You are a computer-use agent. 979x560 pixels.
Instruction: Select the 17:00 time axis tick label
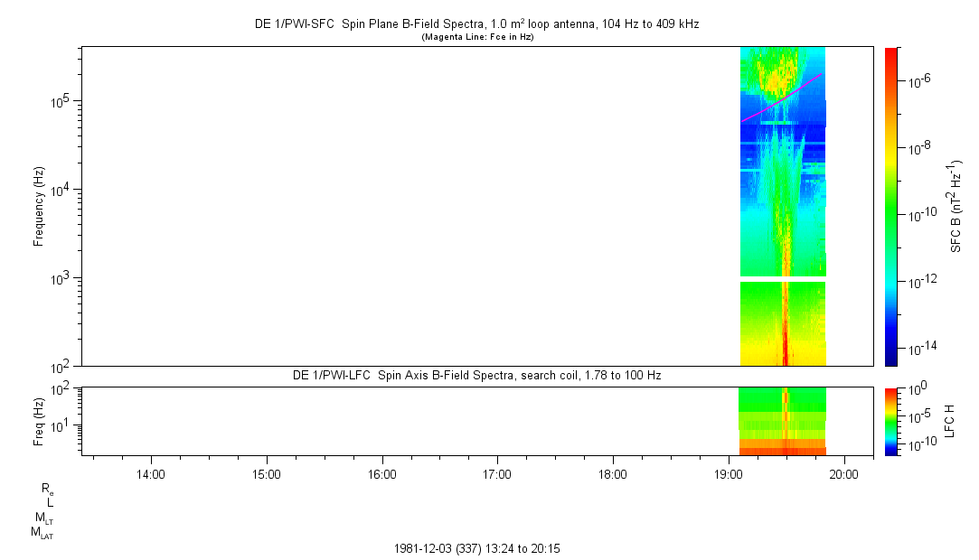pyautogui.click(x=497, y=474)
